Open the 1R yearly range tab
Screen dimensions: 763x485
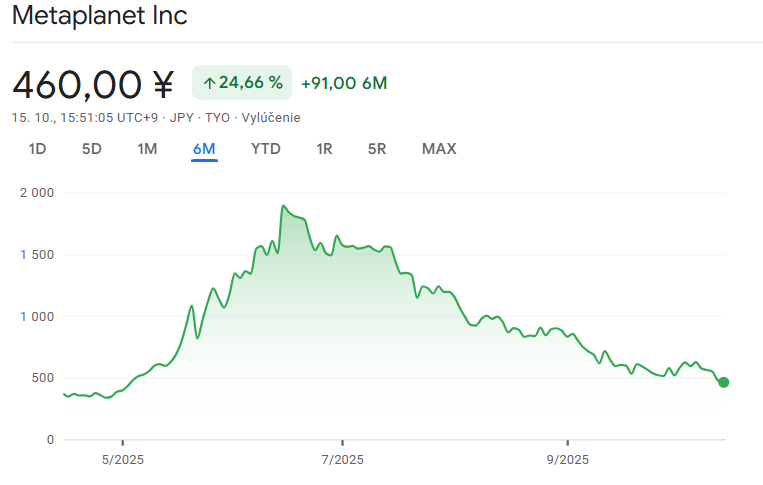[x=324, y=149]
